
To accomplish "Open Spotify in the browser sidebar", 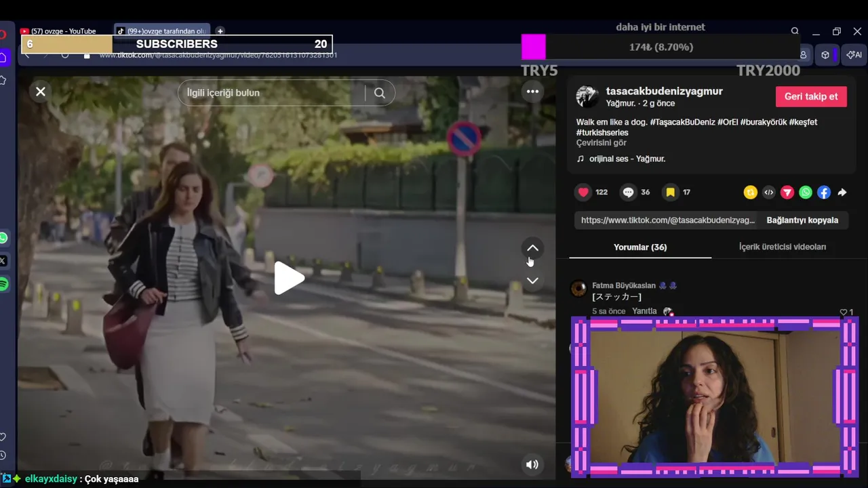I will 3,285.
